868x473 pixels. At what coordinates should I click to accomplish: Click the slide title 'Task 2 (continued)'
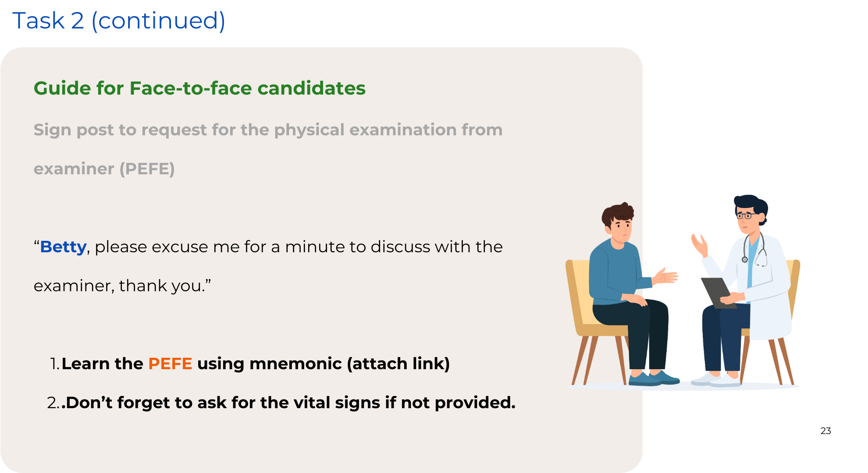119,21
